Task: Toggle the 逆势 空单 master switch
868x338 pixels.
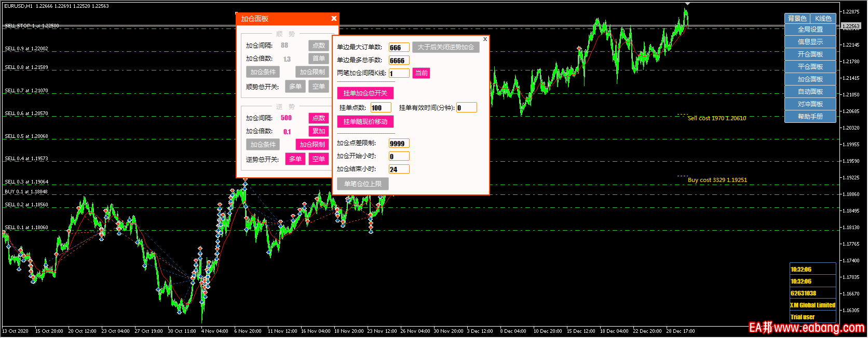Action: (318, 159)
